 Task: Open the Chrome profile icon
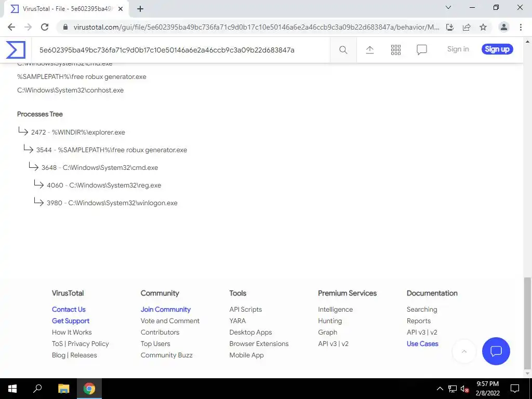[503, 27]
